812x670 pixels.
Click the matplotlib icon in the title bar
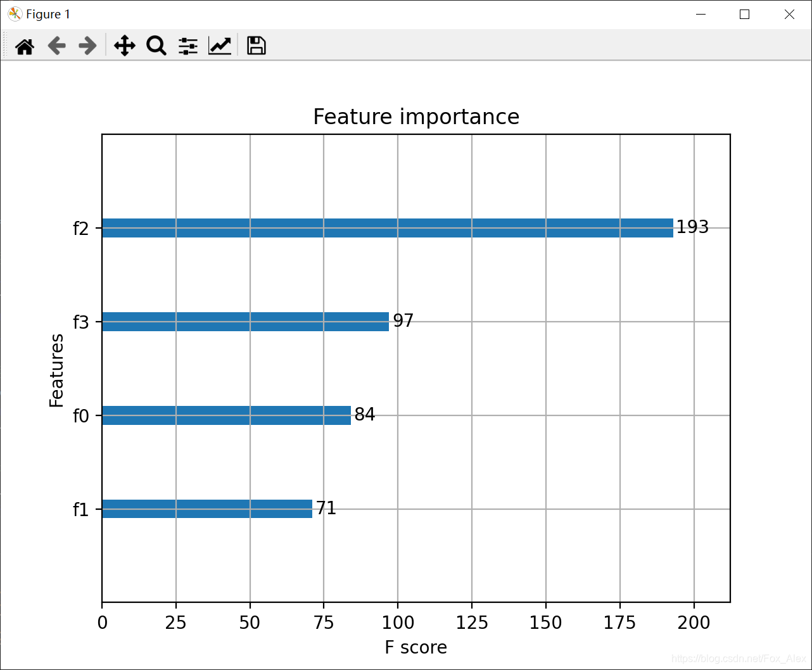pos(15,14)
